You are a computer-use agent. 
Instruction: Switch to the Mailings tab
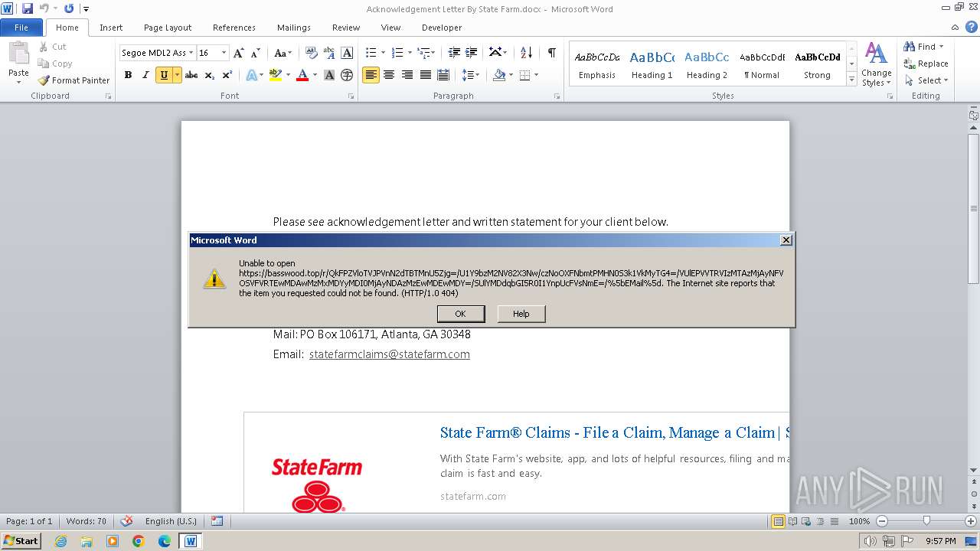click(x=294, y=28)
